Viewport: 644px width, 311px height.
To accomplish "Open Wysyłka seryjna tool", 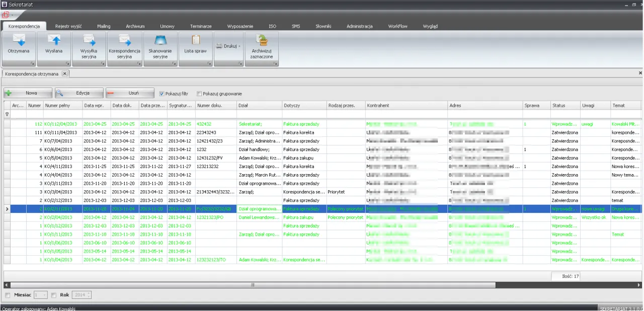I will [x=89, y=41].
